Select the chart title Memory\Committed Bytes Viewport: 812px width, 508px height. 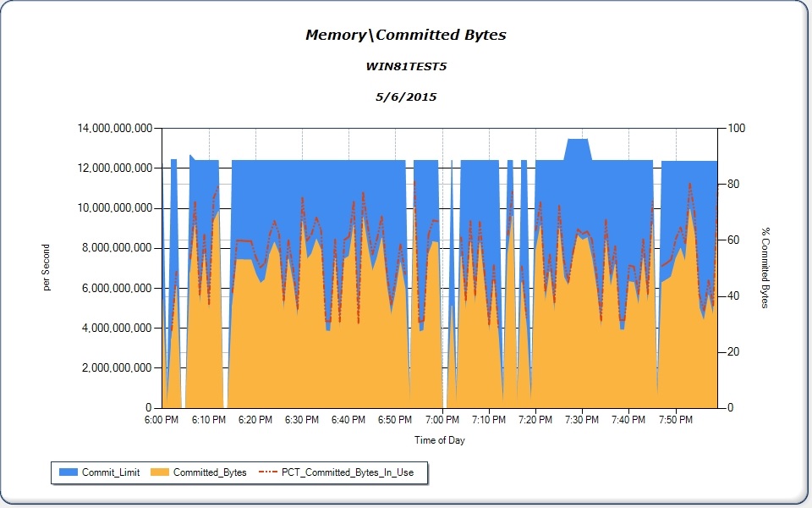click(406, 35)
